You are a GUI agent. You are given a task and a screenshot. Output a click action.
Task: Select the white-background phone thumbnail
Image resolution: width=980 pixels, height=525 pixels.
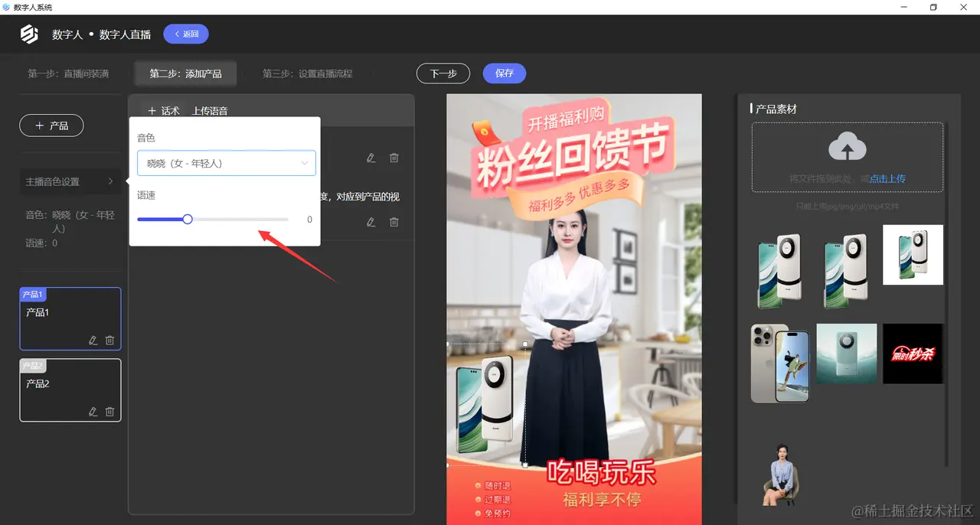(913, 255)
